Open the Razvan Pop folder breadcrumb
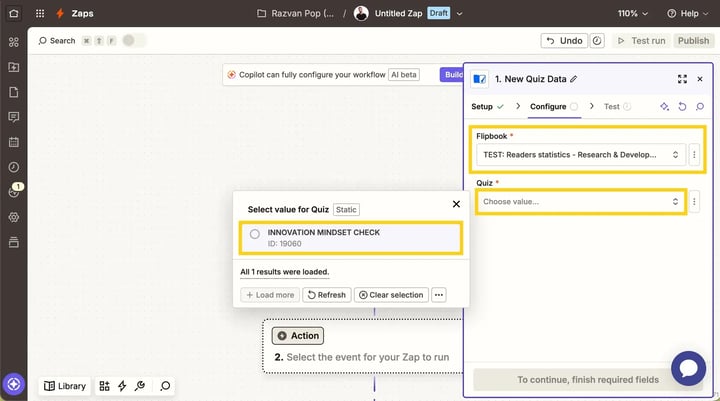This screenshot has width=720, height=401. coord(296,13)
